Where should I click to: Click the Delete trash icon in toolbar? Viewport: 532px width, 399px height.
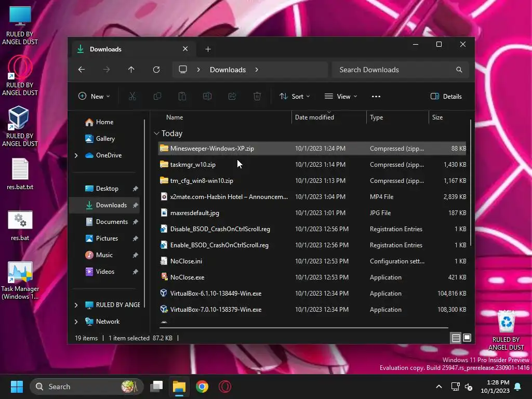257,96
